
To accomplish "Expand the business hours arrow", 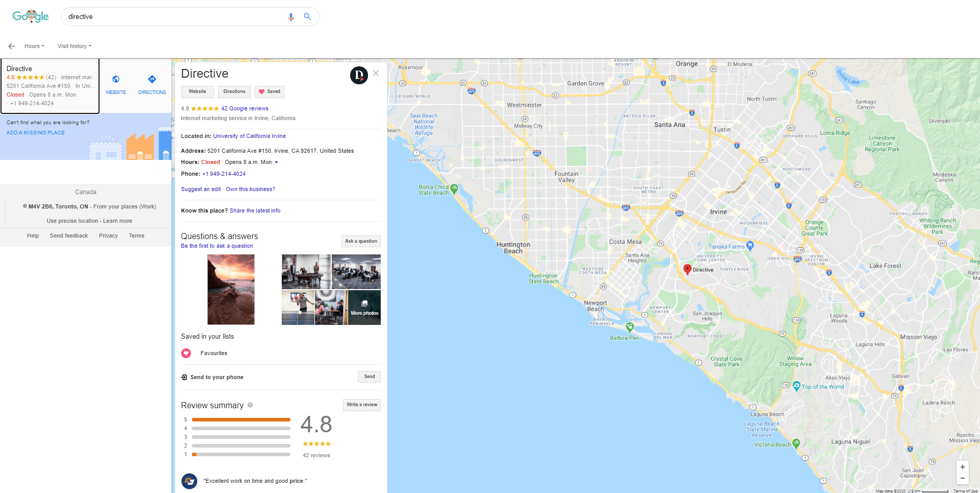I will (x=277, y=162).
